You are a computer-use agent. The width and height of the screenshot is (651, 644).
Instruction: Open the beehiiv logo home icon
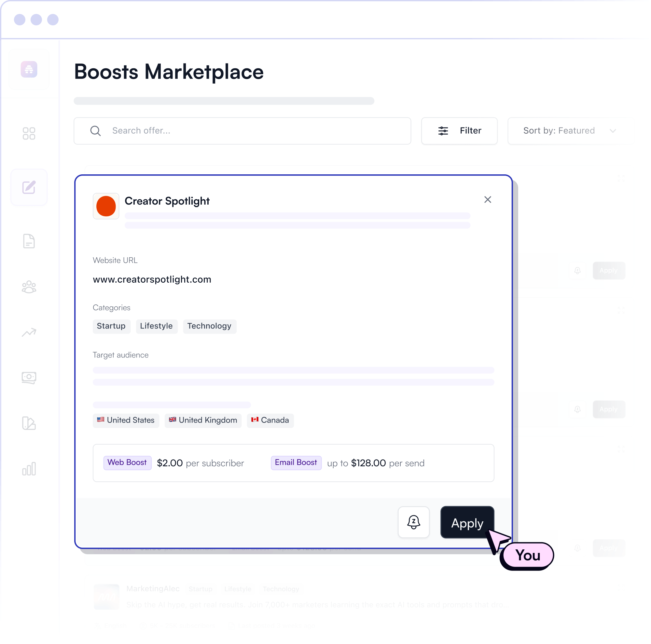pyautogui.click(x=29, y=69)
